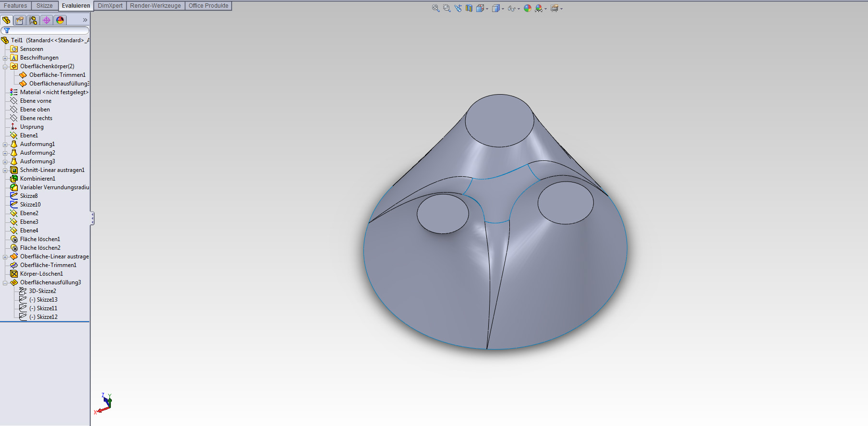Select the Fläche löschen2 feature
This screenshot has width=868, height=426.
40,248
